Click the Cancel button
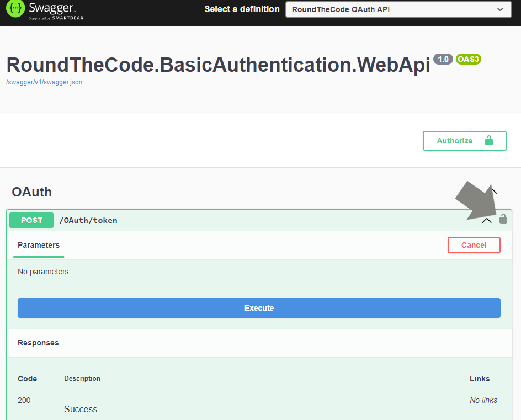 (x=474, y=244)
